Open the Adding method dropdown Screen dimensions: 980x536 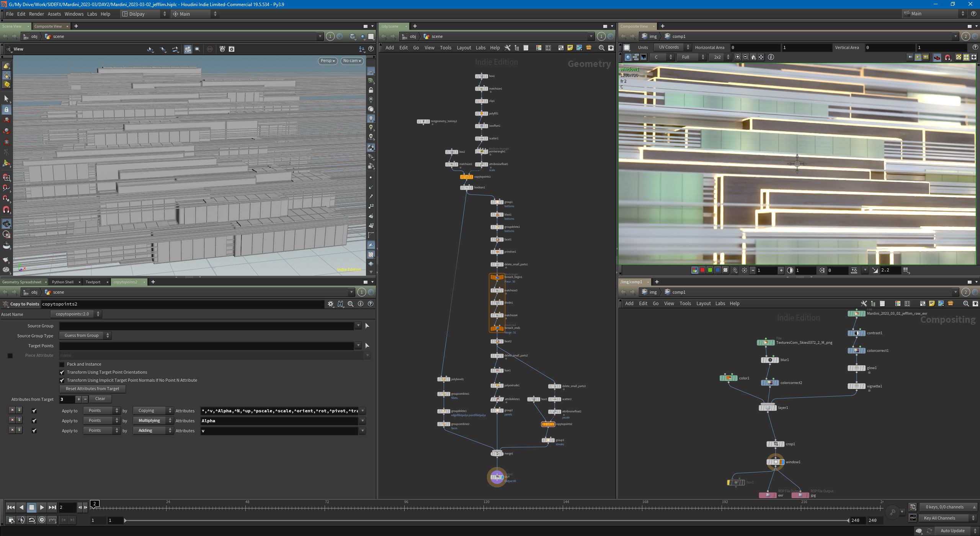(153, 431)
